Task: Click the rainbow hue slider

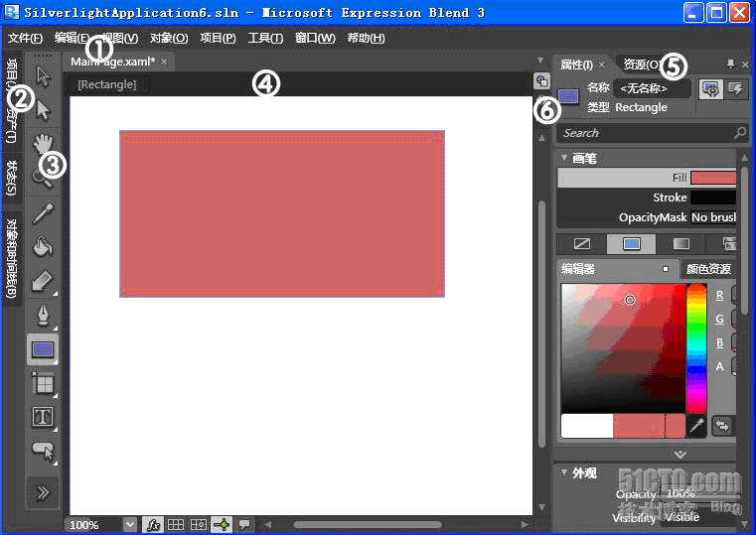Action: click(696, 347)
